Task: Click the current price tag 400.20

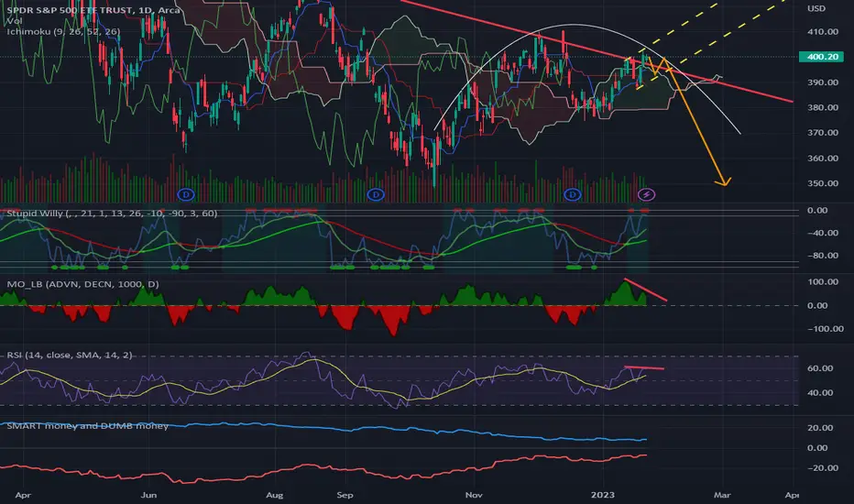Action: pyautogui.click(x=821, y=57)
